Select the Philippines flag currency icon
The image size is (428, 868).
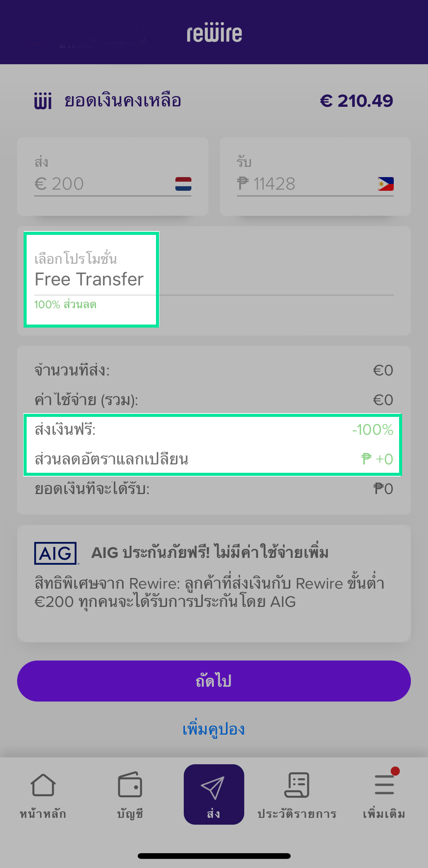385,184
